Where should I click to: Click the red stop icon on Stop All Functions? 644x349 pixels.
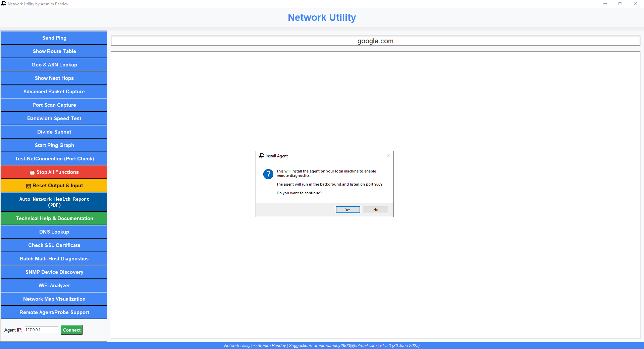tap(32, 172)
